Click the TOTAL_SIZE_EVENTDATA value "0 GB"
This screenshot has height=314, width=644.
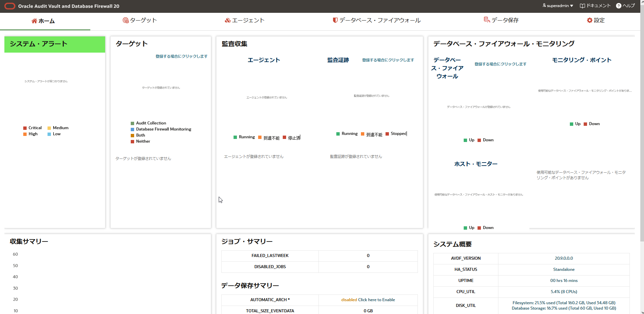pos(368,311)
